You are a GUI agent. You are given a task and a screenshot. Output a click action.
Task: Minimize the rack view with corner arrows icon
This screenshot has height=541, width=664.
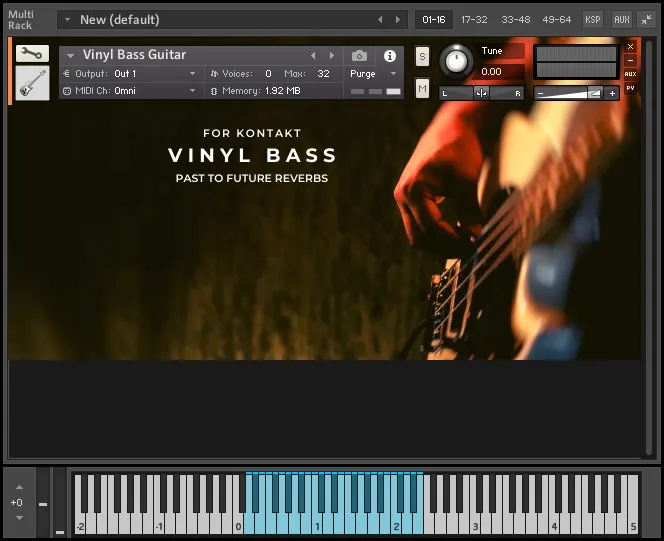click(646, 19)
